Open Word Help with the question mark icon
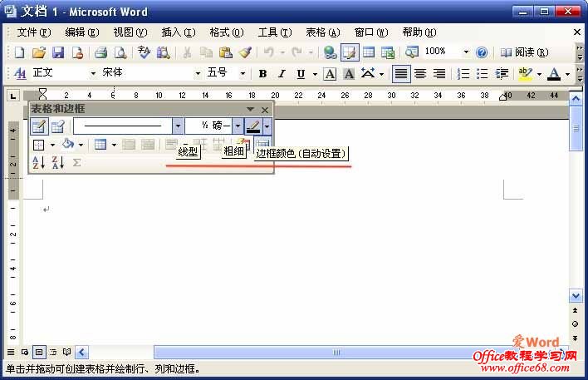This screenshot has height=380, width=588. click(482, 52)
